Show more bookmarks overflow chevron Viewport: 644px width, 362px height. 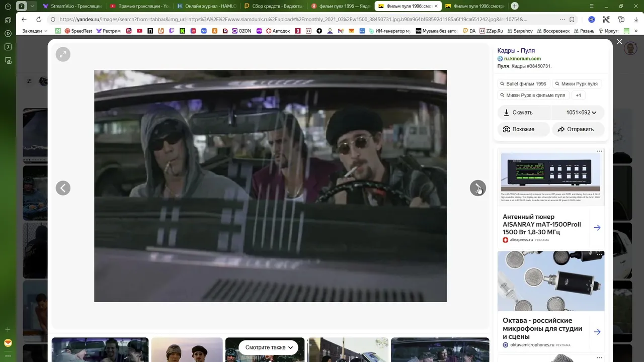point(636,31)
